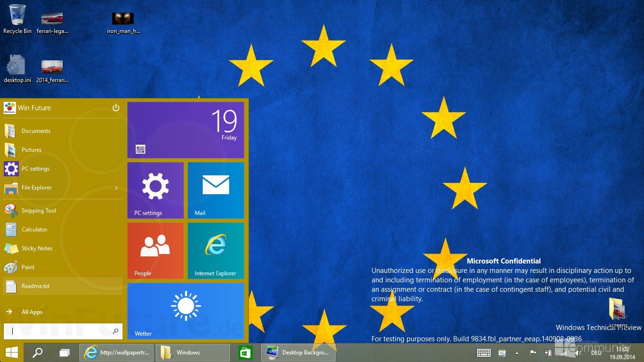Open Documents from the Start menu
The image size is (644, 362).
(63, 131)
